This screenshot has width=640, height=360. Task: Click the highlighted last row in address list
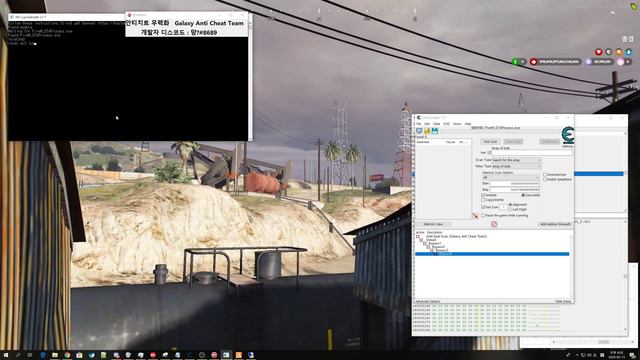492,254
